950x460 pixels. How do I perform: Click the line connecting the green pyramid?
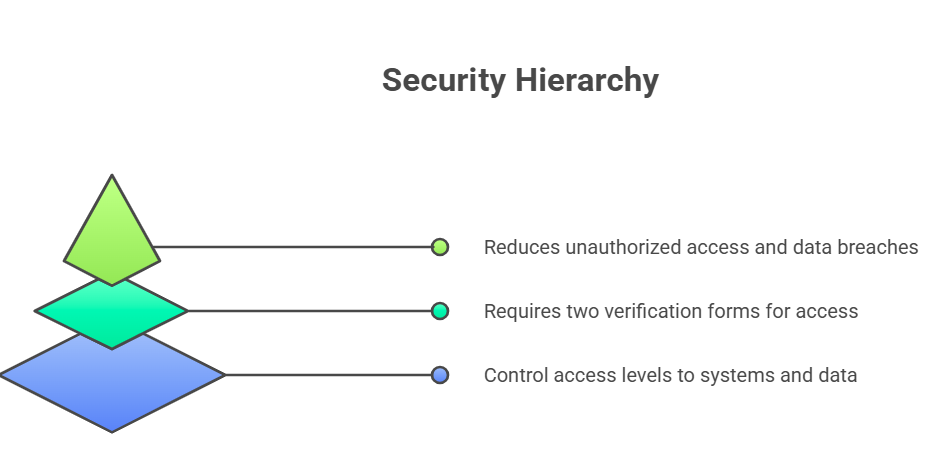point(292,247)
